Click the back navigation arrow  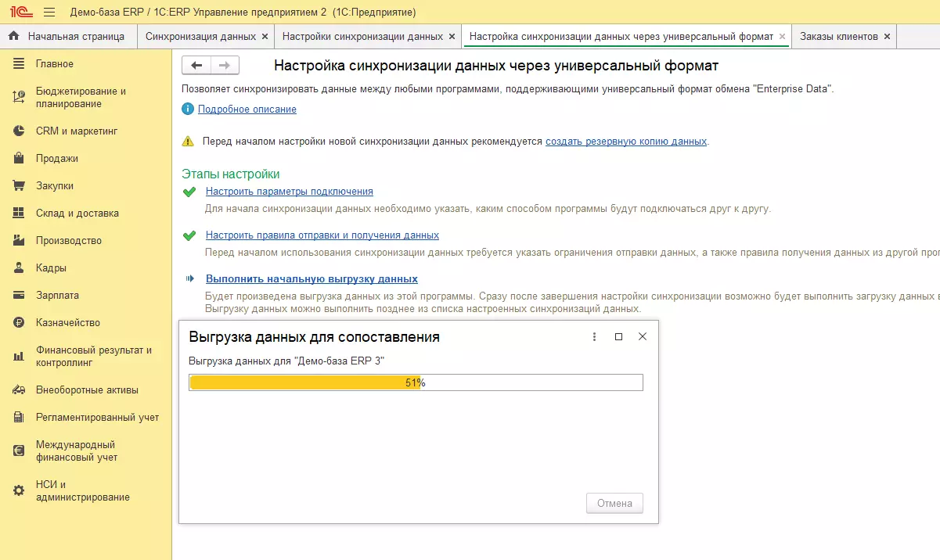click(x=196, y=66)
